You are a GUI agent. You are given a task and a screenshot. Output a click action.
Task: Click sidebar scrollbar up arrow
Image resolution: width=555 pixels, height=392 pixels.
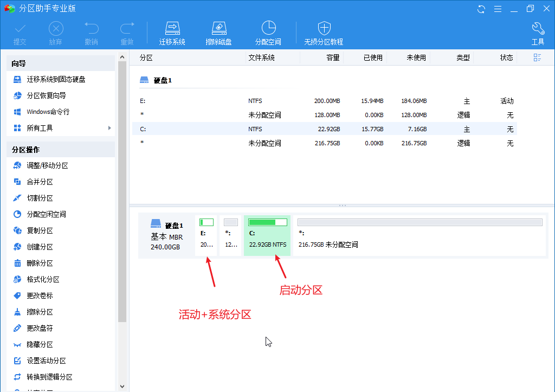tap(122, 57)
